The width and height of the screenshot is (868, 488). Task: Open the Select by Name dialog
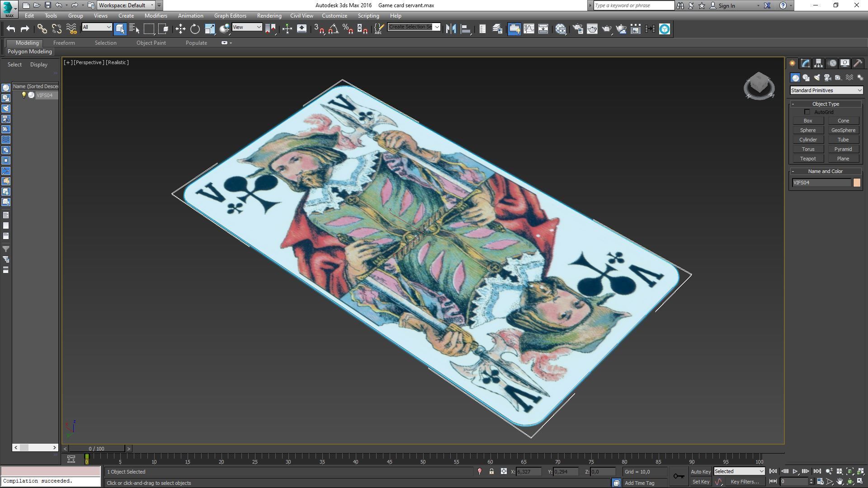pyautogui.click(x=134, y=29)
